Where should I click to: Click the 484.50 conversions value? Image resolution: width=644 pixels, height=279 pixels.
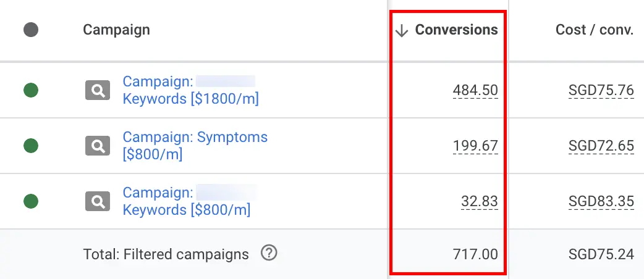point(475,91)
